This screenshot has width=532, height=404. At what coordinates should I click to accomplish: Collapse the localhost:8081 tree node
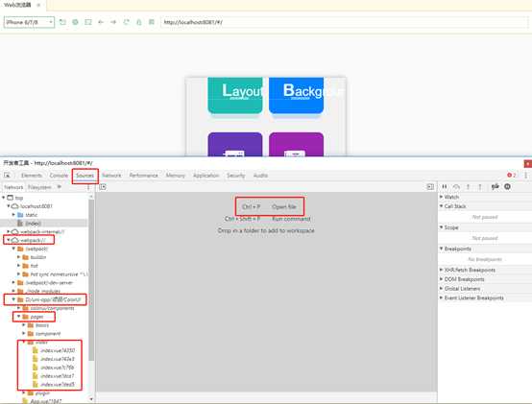[x=9, y=205]
